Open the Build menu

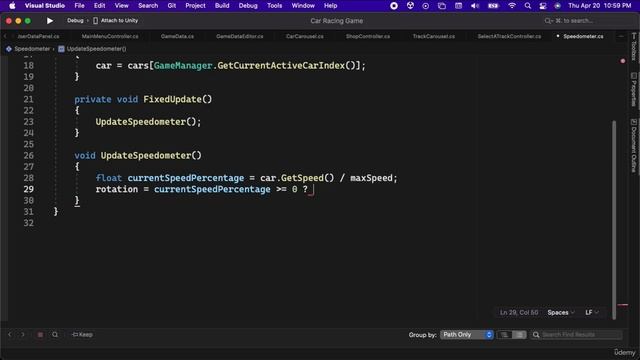pos(222,6)
